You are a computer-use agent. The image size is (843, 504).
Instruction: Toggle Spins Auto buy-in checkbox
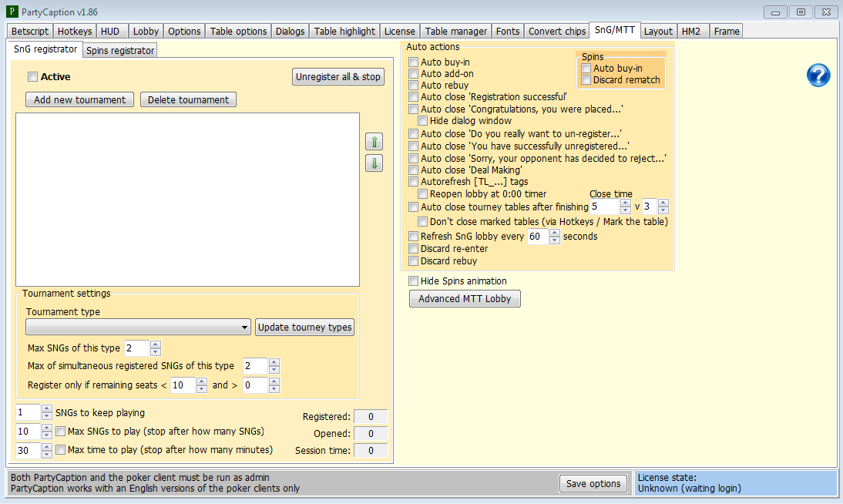click(586, 69)
